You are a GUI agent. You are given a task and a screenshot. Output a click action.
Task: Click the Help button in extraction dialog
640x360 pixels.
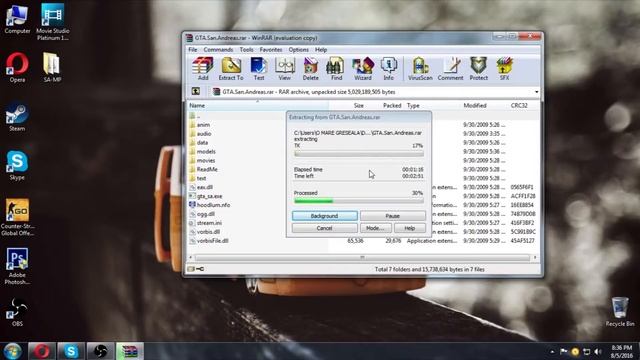tap(410, 228)
